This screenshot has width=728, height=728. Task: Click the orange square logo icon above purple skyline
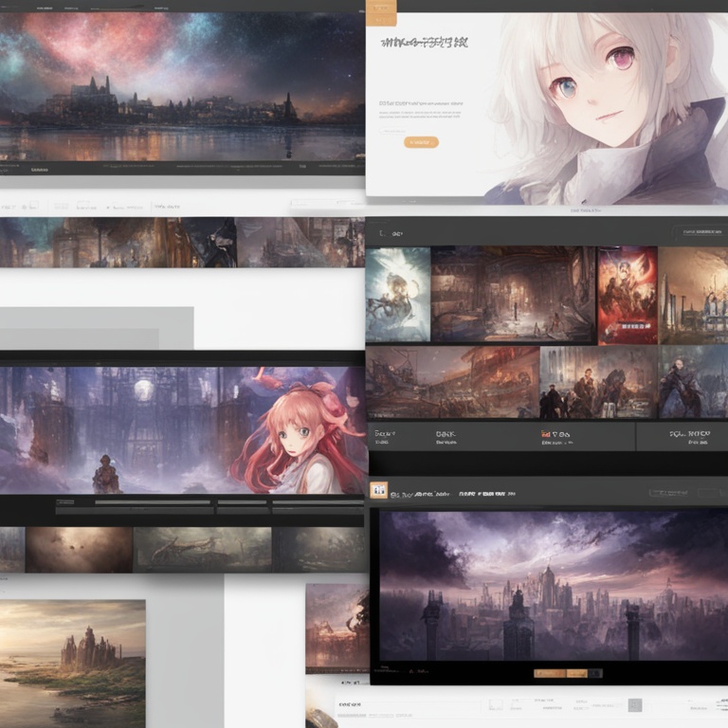[379, 490]
